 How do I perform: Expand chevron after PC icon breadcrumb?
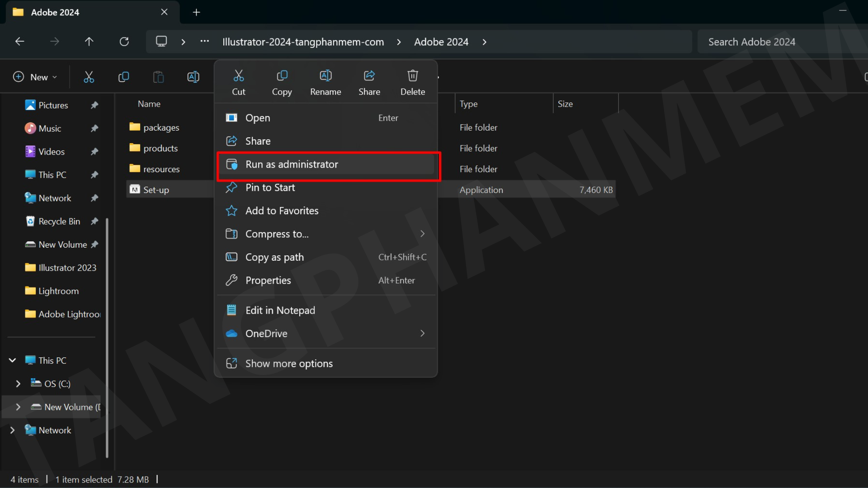tap(183, 42)
